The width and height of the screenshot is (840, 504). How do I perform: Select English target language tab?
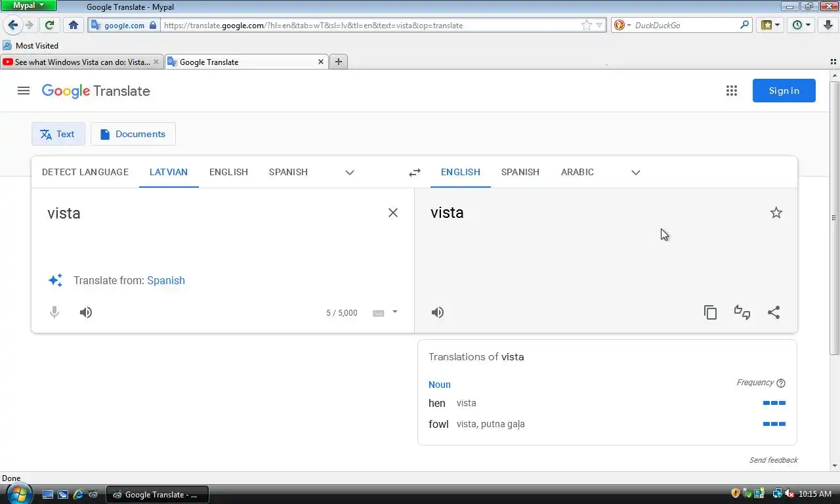(x=461, y=172)
